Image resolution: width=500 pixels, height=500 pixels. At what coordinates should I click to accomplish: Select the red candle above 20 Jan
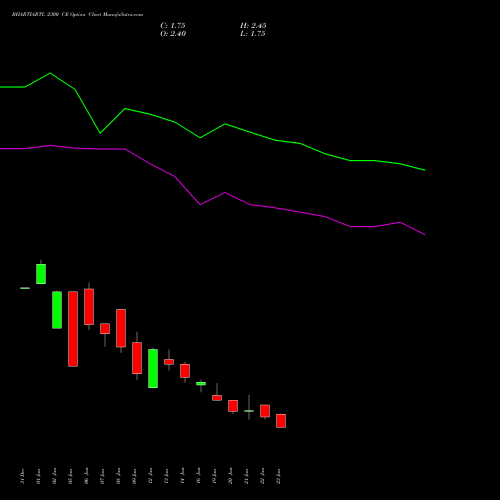[233, 406]
